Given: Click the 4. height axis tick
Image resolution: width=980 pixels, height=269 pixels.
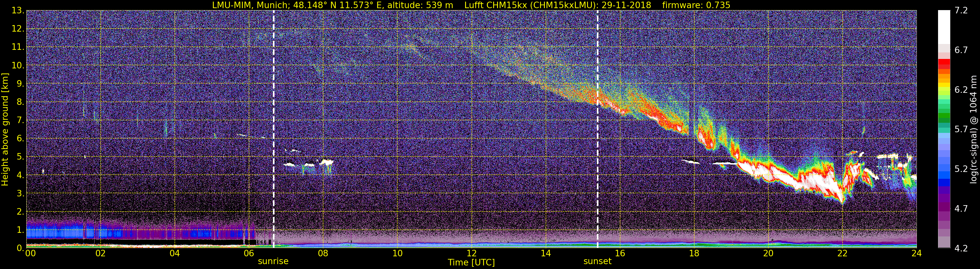Looking at the screenshot, I should pyautogui.click(x=20, y=175).
